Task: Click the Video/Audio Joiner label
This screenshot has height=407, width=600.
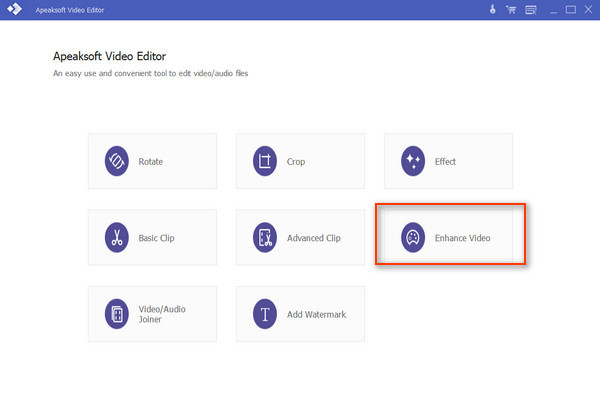Action: [x=162, y=314]
